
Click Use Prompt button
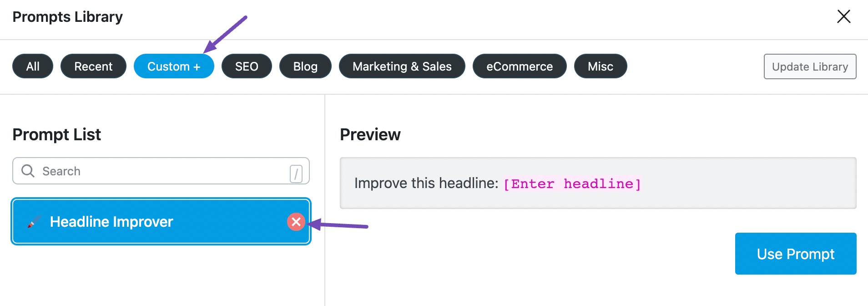pos(796,254)
